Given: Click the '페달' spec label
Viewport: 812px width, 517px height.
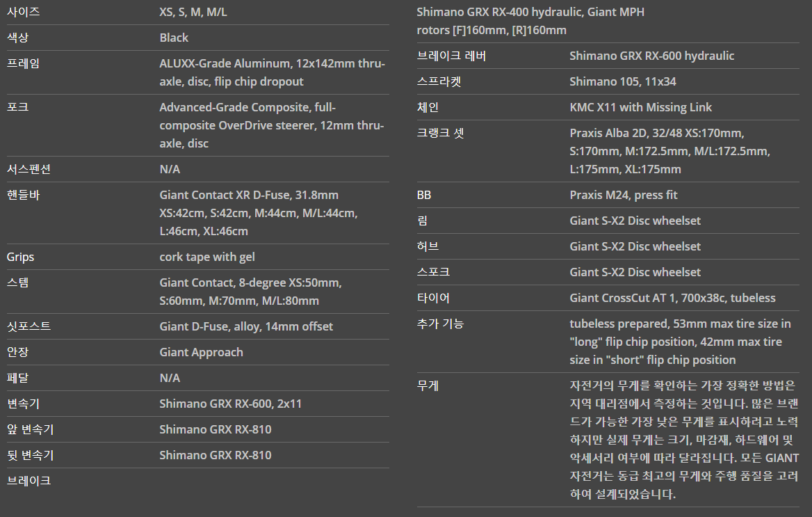Looking at the screenshot, I should click(x=17, y=378).
